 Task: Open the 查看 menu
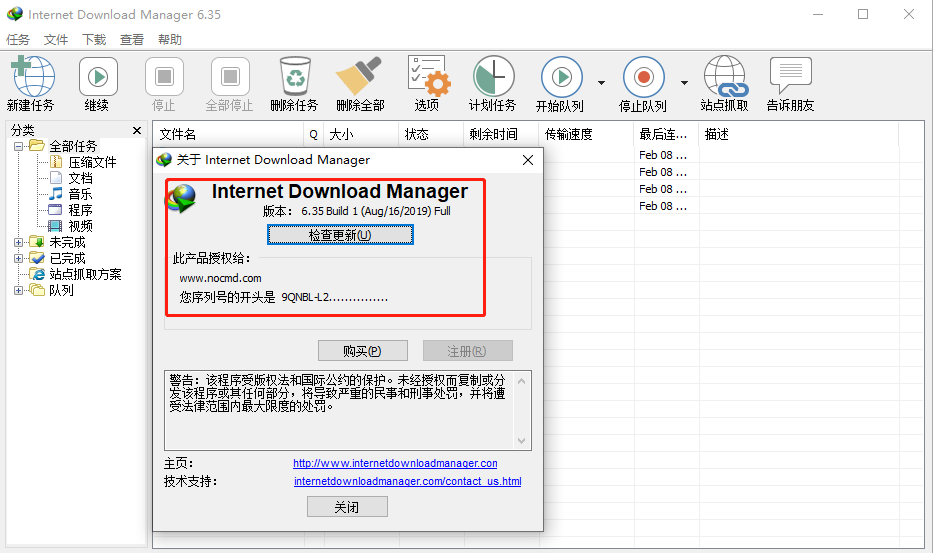132,40
